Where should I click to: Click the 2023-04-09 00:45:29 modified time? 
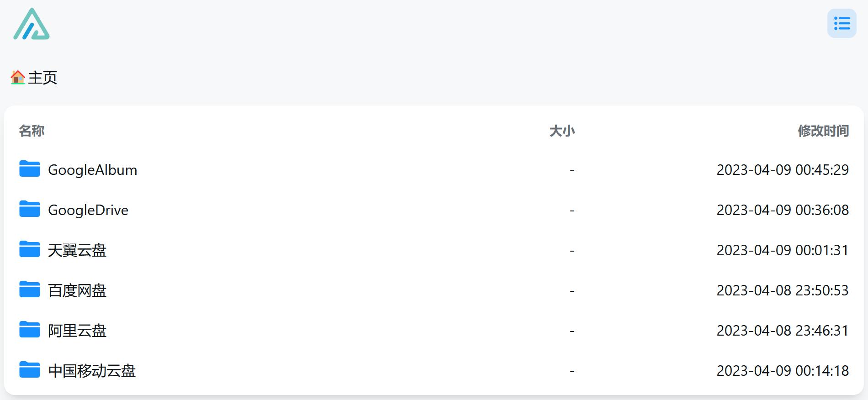[x=783, y=170]
